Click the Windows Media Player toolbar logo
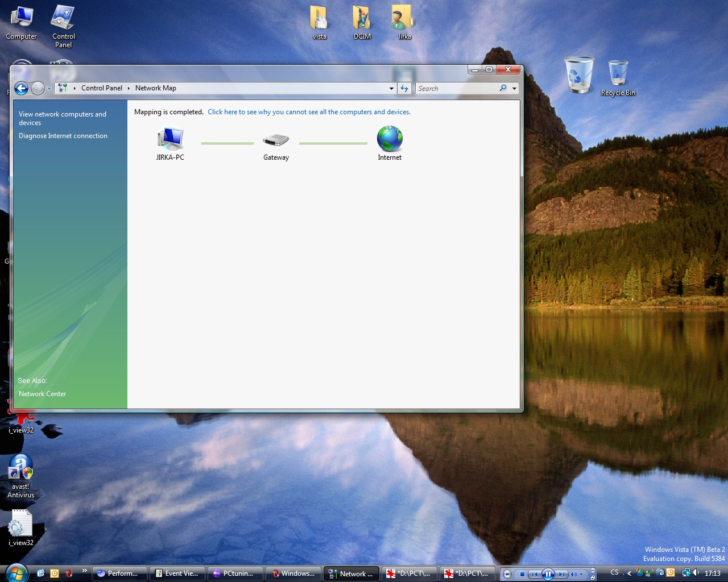Image resolution: width=728 pixels, height=582 pixels. point(507,574)
